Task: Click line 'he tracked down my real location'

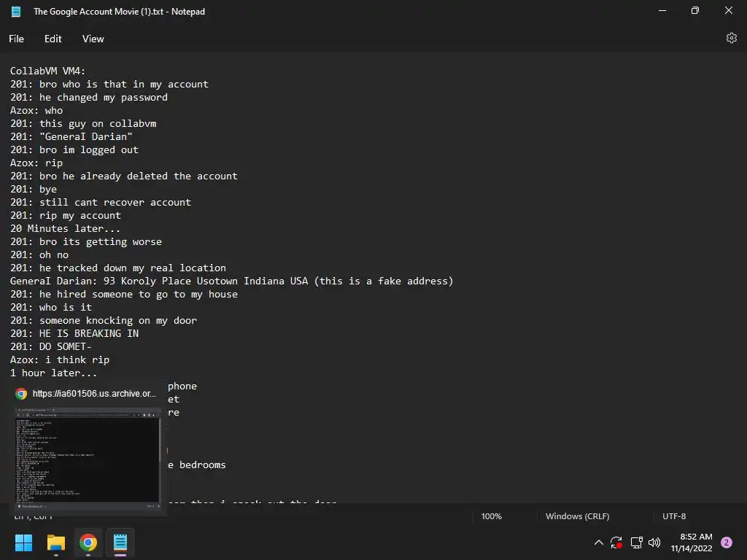Action: pos(133,268)
